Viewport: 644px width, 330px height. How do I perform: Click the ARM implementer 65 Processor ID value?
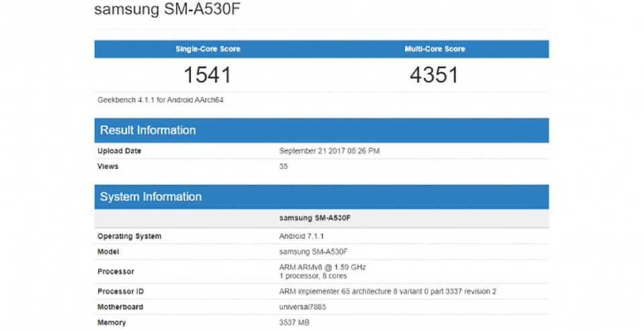click(x=387, y=291)
